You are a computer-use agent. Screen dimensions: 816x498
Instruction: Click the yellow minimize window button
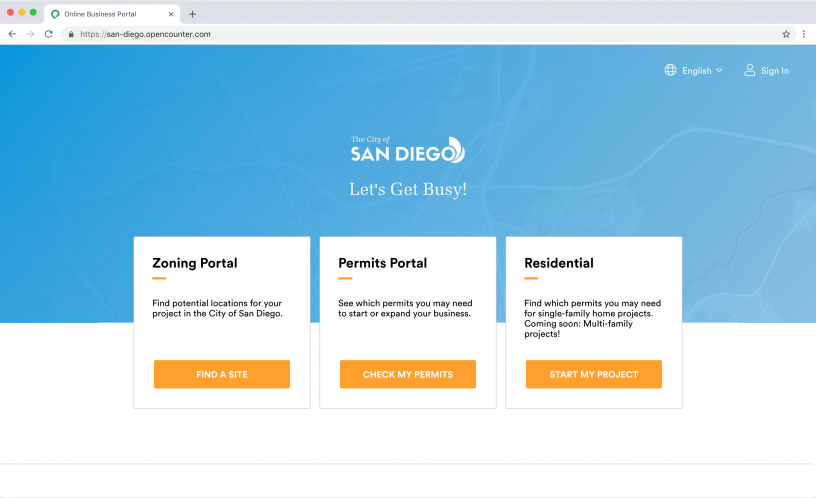click(x=22, y=12)
